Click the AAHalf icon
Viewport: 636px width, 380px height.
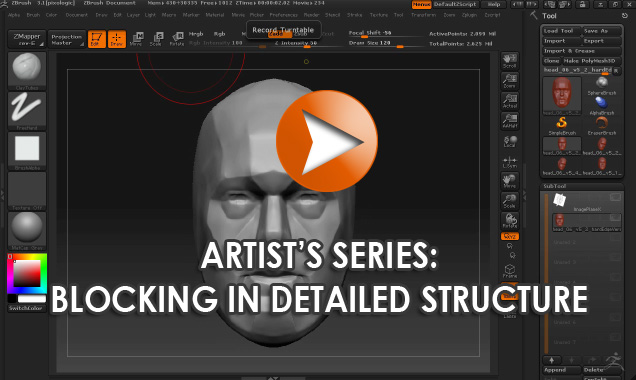pos(510,121)
